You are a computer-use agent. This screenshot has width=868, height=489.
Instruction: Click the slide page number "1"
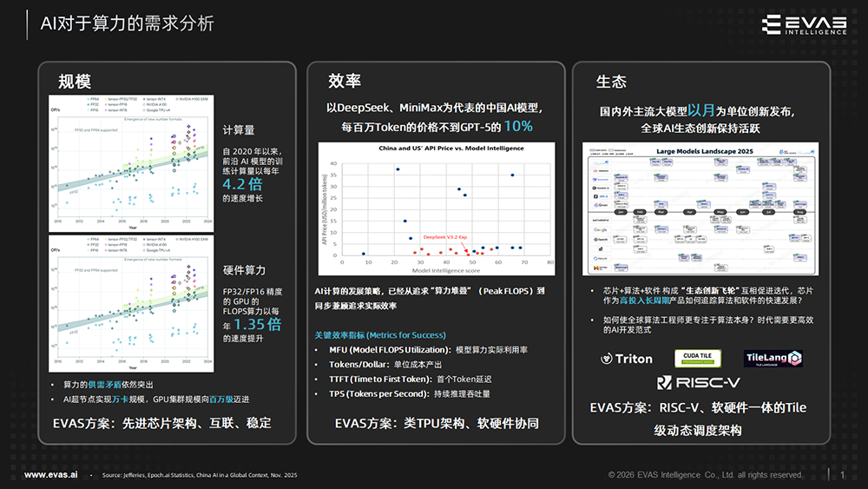(x=843, y=474)
